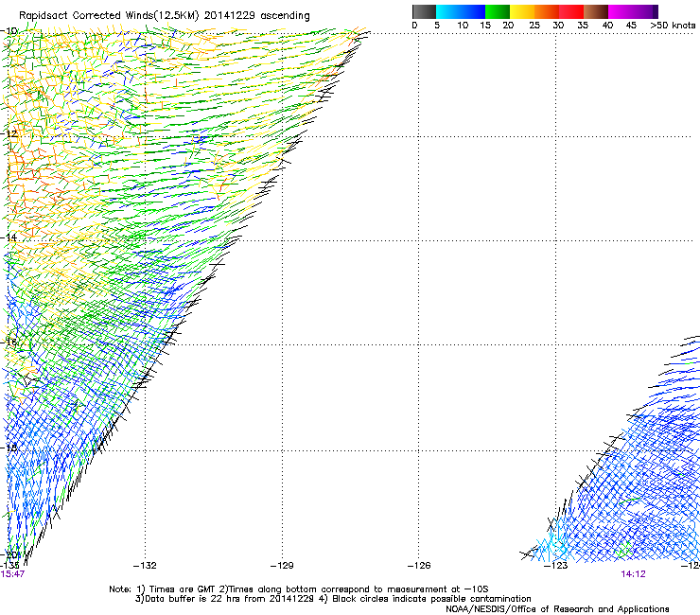Image resolution: width=700 pixels, height=615 pixels.
Task: Click the legend tick label '25'
Action: (534, 26)
